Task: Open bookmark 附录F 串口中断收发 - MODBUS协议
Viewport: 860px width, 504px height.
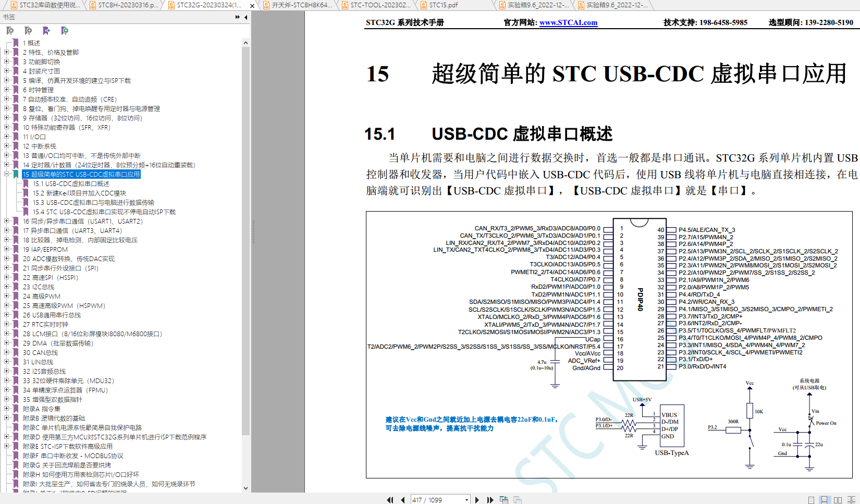Action: [73, 456]
